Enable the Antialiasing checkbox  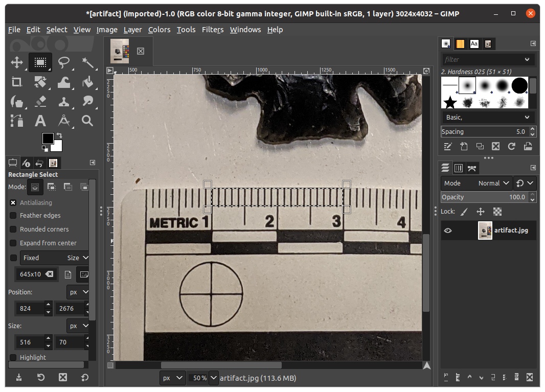pyautogui.click(x=13, y=202)
